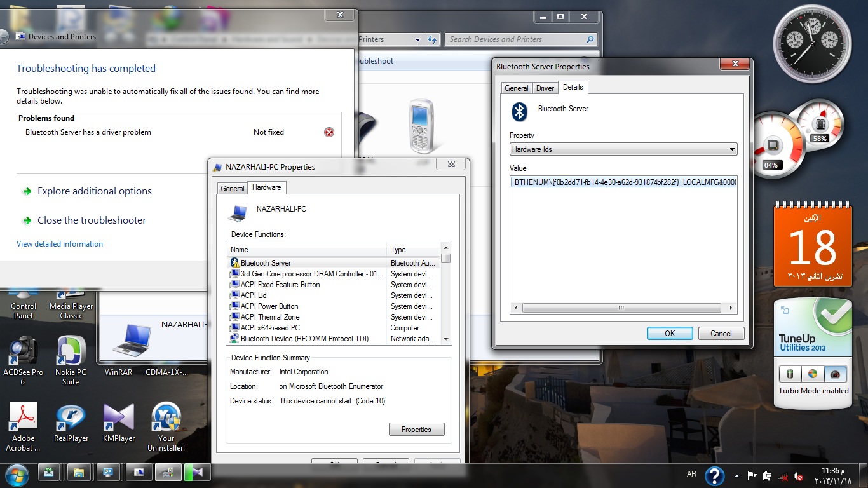Launch KMPlayer from the desktop
The height and width of the screenshot is (488, 868).
click(119, 423)
